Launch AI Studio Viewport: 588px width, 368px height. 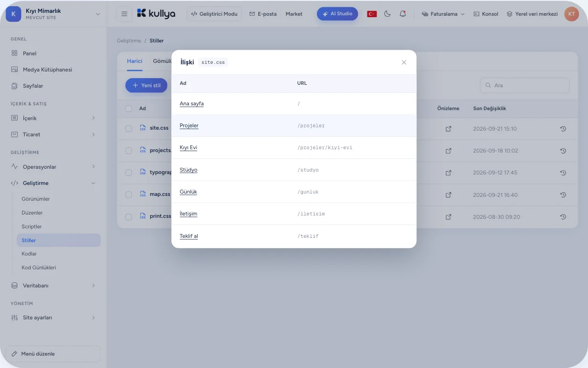point(337,14)
